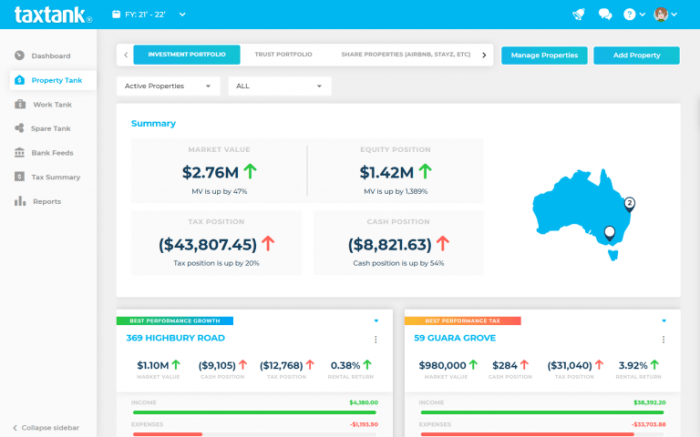Open the rocket launch icon in header
The height and width of the screenshot is (437, 700).
[579, 14]
